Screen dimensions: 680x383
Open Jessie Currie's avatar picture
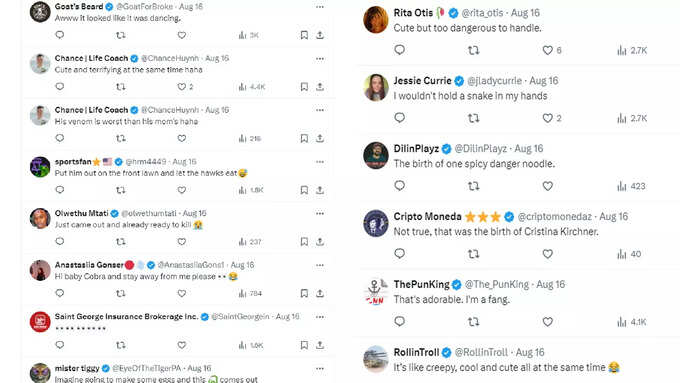click(376, 87)
